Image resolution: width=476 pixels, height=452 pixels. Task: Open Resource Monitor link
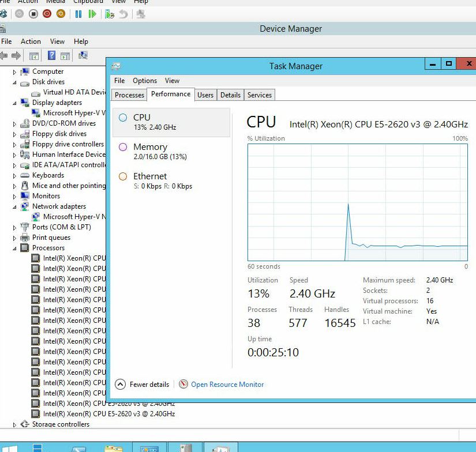pos(227,385)
